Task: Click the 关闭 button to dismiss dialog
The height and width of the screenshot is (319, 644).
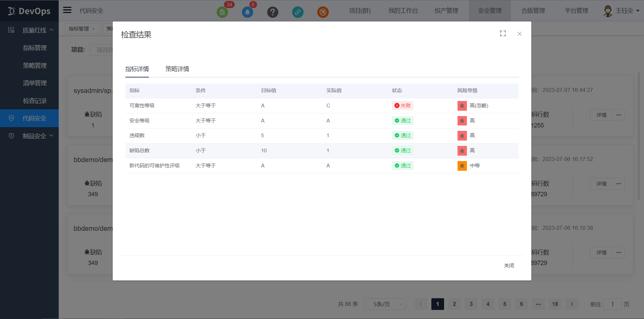Action: (509, 265)
